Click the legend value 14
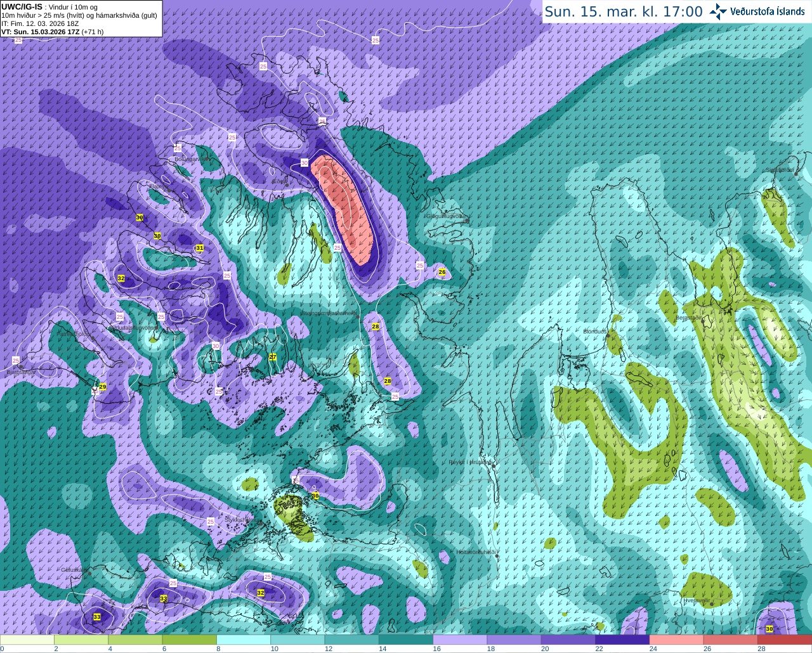The image size is (812, 653). point(383,649)
